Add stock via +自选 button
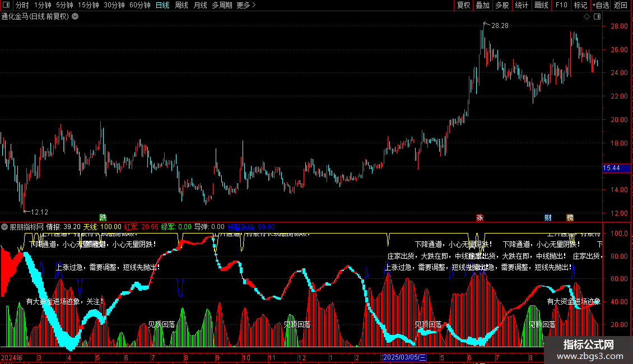 (x=601, y=5)
